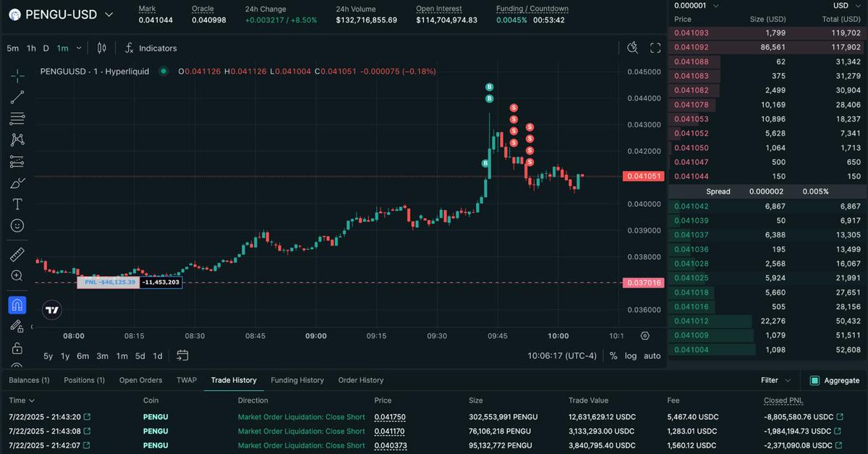
Task: Click the Funding / Countdown label
Action: (532, 9)
